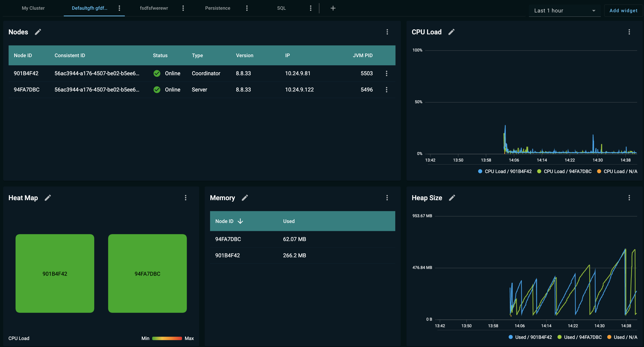Open Nodes widget options menu
Image resolution: width=644 pixels, height=347 pixels.
tap(387, 32)
